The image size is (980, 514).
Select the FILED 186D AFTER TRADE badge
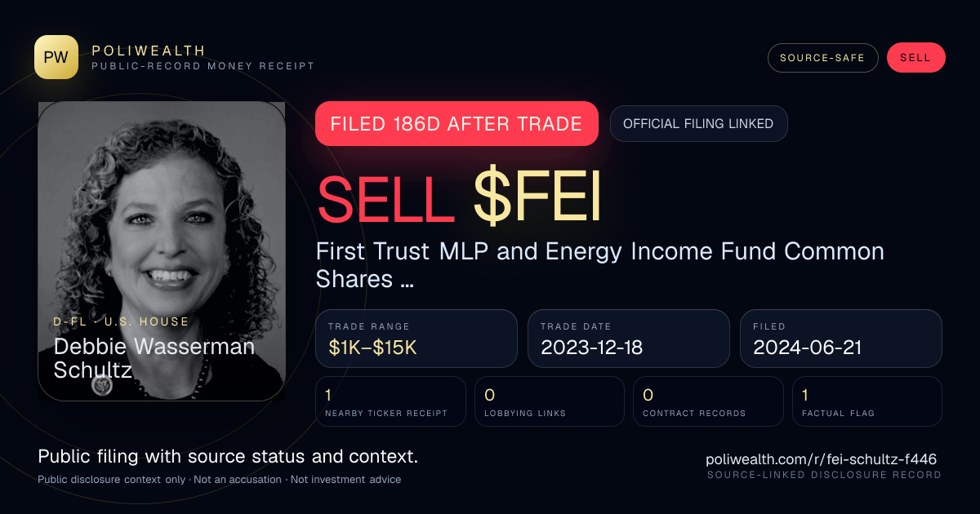pos(457,124)
